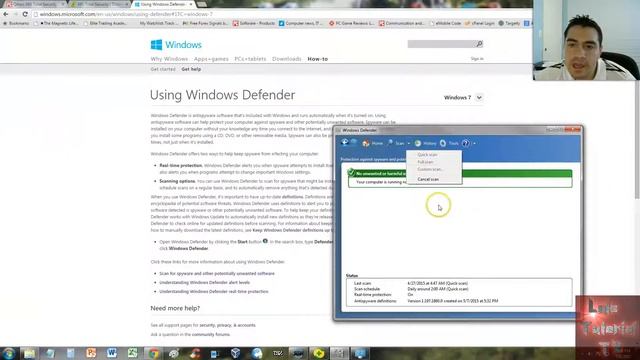Open History in Windows Defender
This screenshot has width=640, height=360.
[425, 143]
